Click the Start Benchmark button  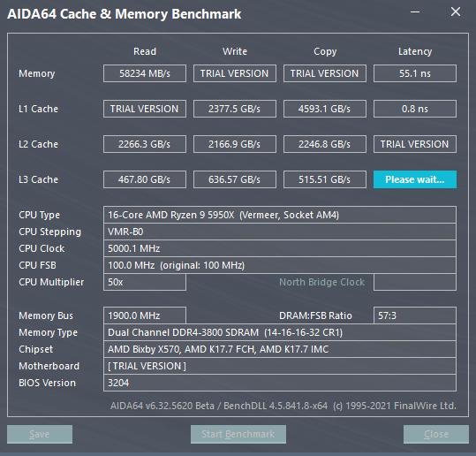point(238,434)
